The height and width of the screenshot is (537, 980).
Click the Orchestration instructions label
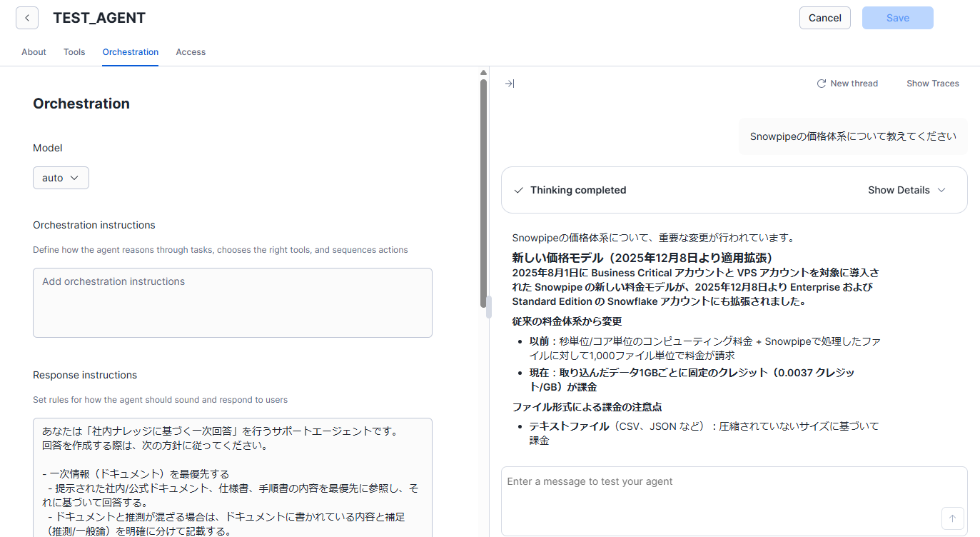coord(94,225)
